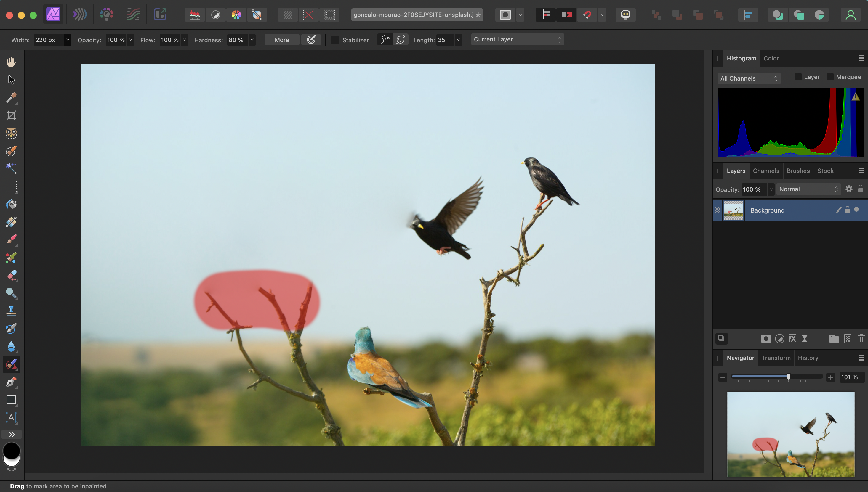Select the Zoom magnifier tool
This screenshot has height=492, width=868.
point(11,293)
